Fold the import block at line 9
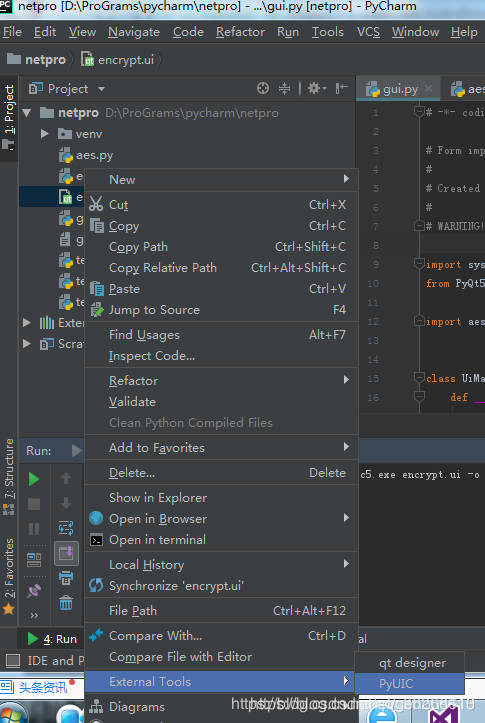The height and width of the screenshot is (723, 485). pyautogui.click(x=419, y=264)
